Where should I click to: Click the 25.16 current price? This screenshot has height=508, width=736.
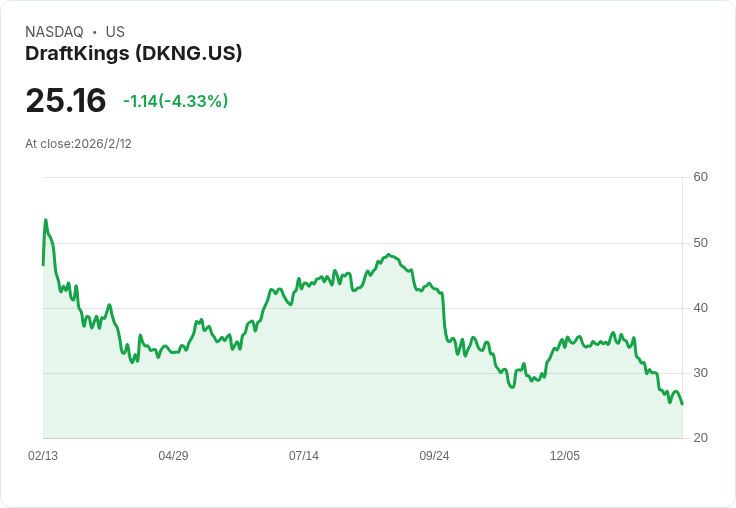pos(66,100)
